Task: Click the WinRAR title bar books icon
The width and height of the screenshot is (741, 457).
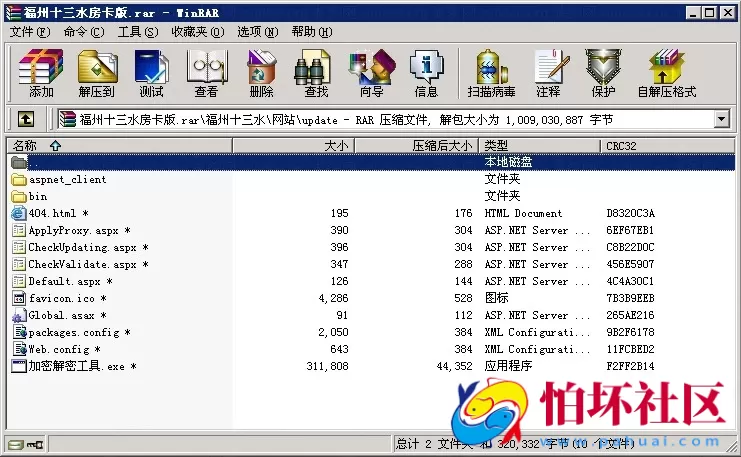Action: [13, 13]
